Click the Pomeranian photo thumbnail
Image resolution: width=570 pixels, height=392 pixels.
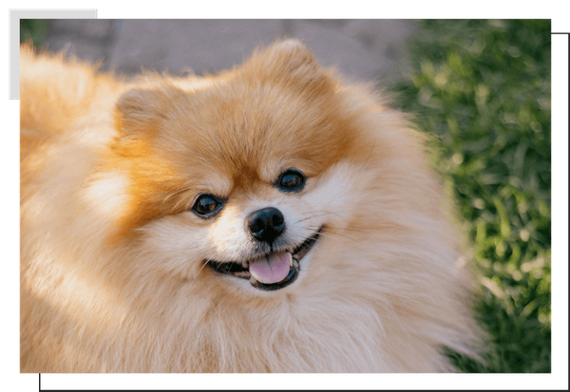(x=285, y=195)
